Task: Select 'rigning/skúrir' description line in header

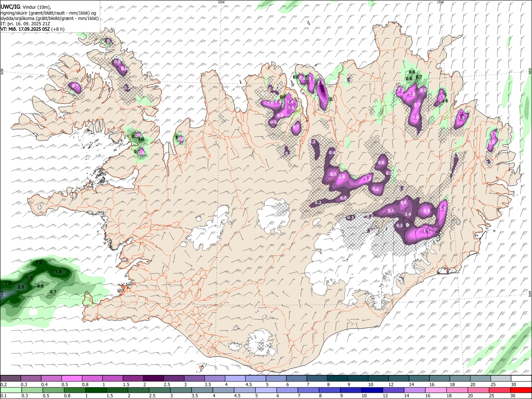Action: [47, 12]
